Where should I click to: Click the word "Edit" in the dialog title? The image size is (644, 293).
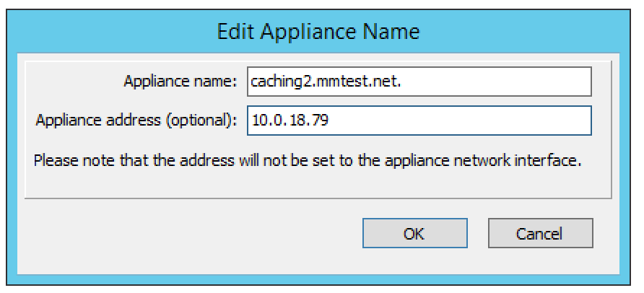point(232,32)
